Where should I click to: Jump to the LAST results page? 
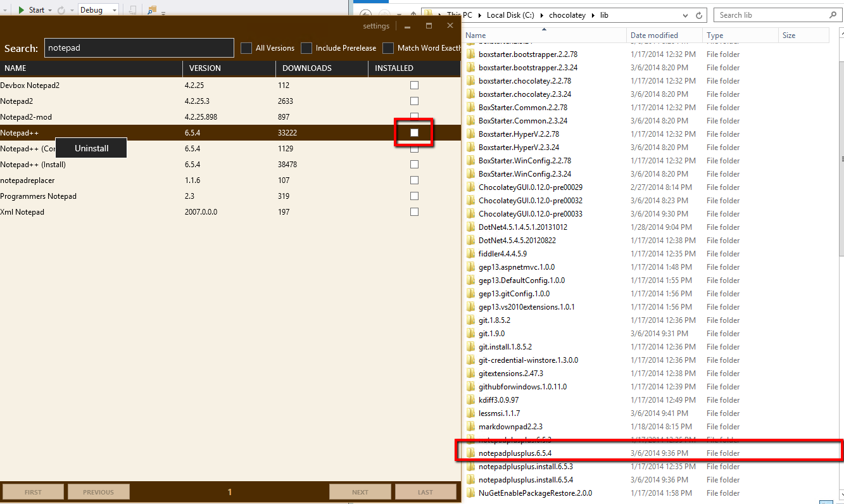click(x=425, y=492)
